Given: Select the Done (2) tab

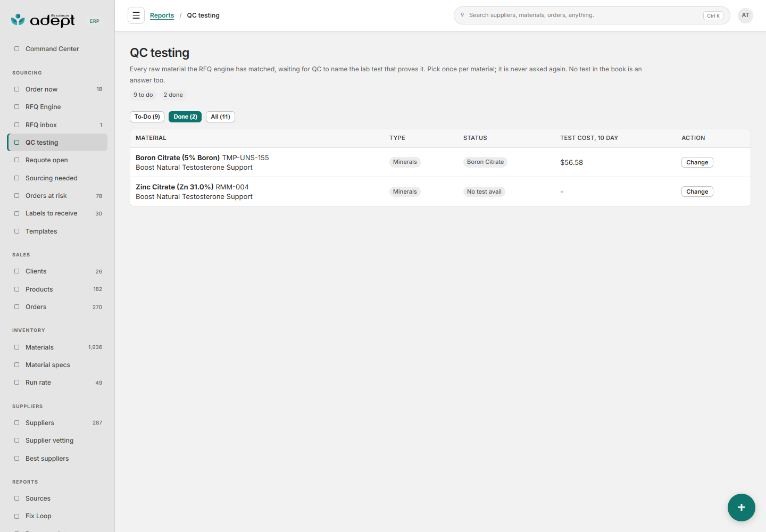Looking at the screenshot, I should pyautogui.click(x=185, y=117).
